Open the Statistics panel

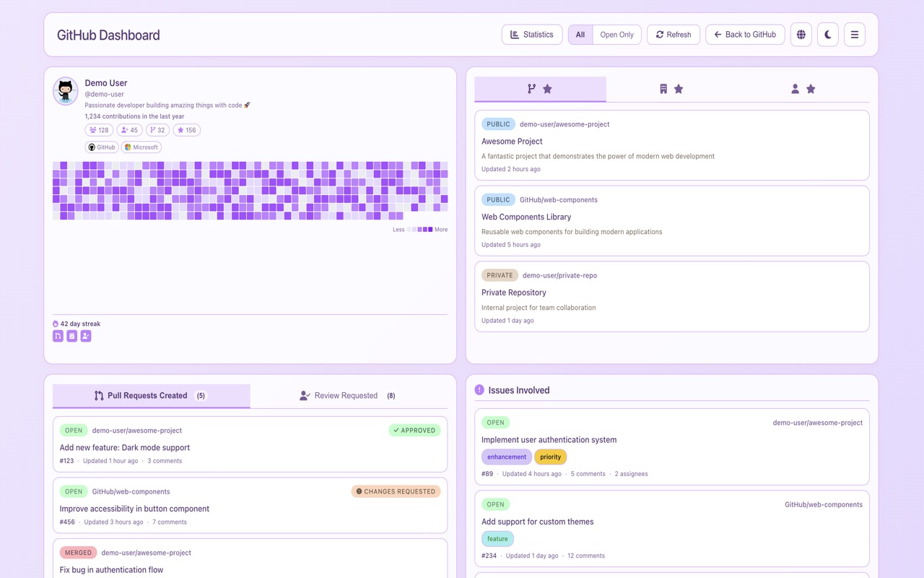[x=532, y=34]
